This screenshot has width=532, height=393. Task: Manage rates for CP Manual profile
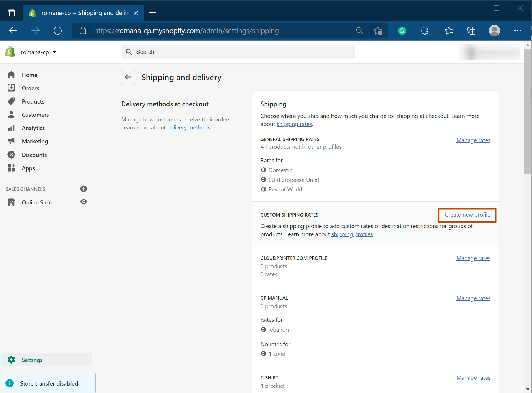(473, 298)
